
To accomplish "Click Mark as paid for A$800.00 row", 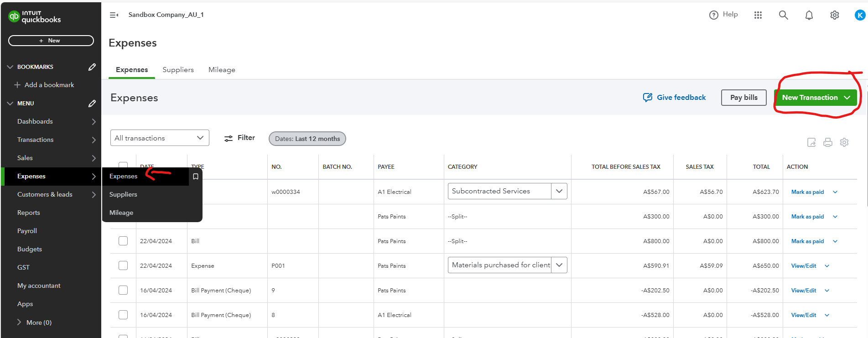I will point(807,241).
